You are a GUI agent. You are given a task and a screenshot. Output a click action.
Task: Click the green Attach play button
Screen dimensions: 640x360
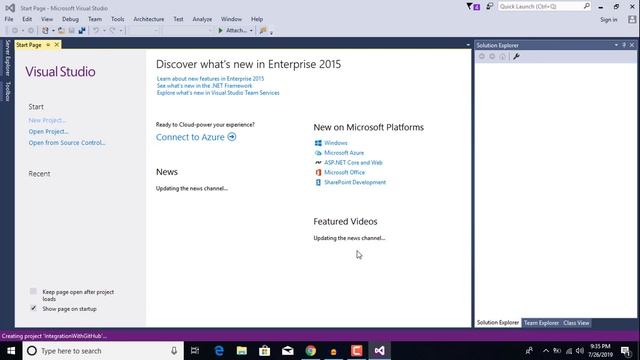(220, 30)
